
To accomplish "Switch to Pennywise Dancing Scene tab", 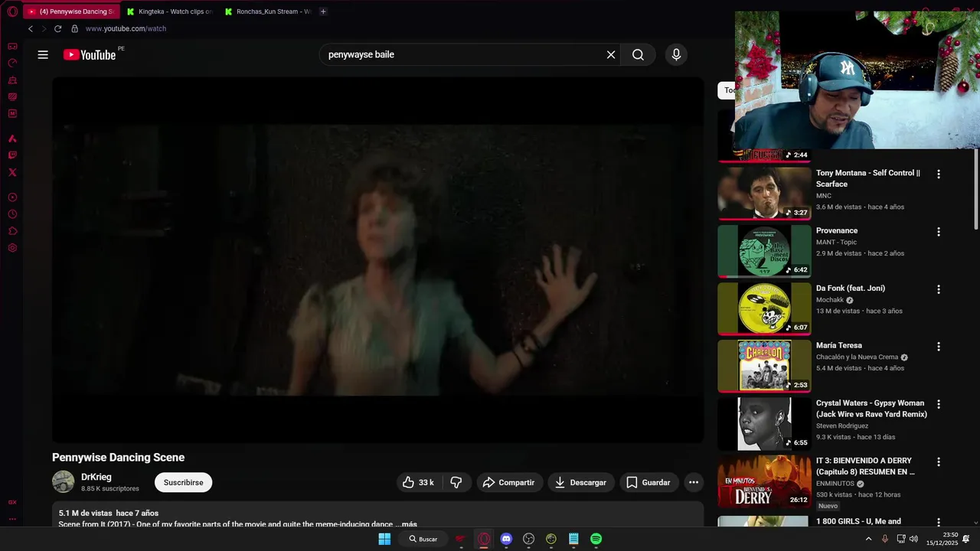I will pos(70,11).
